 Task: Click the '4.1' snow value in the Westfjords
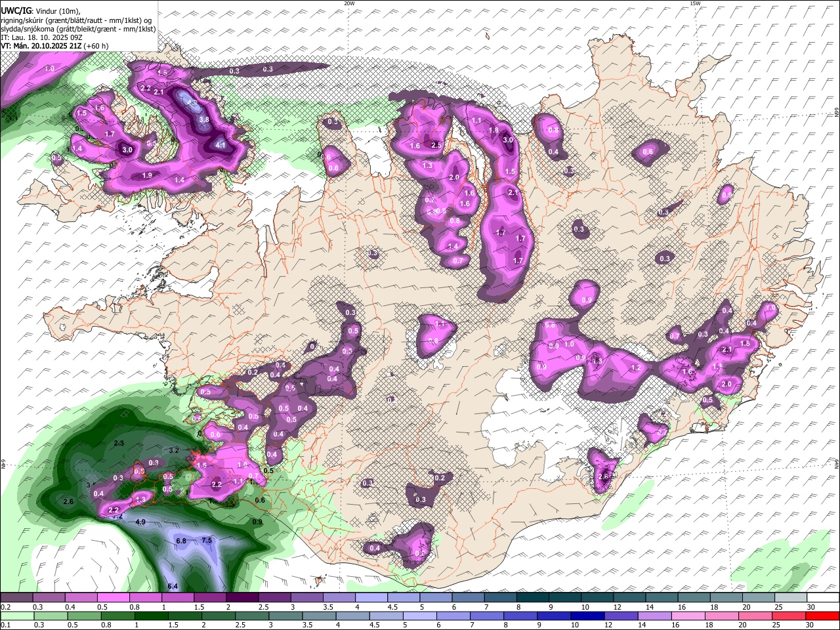[x=221, y=146]
